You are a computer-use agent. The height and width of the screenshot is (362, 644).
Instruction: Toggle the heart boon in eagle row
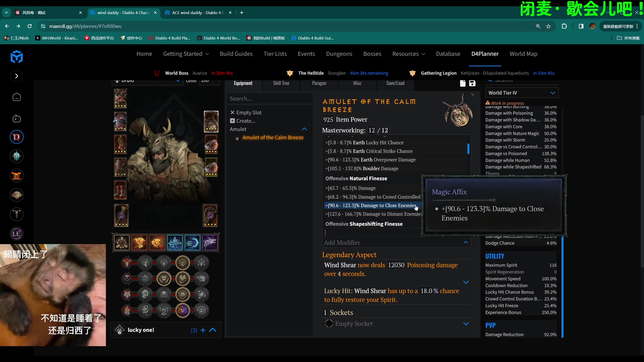point(164,279)
